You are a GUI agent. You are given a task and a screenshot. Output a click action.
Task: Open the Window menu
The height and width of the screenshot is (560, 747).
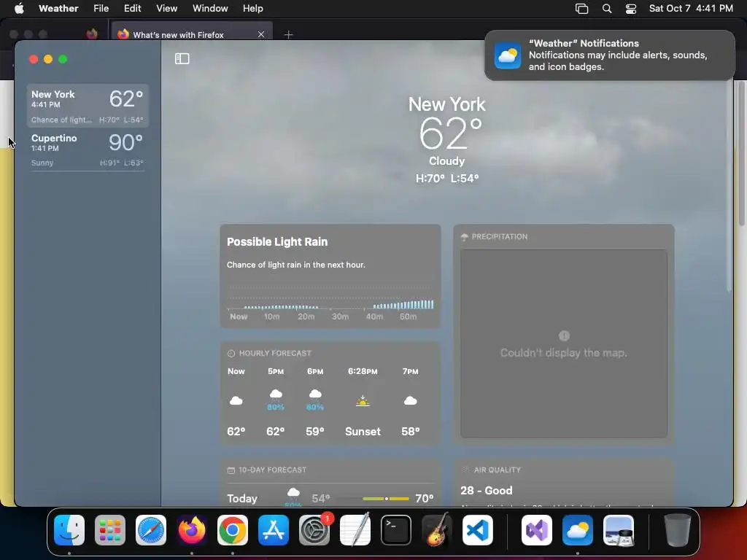210,9
